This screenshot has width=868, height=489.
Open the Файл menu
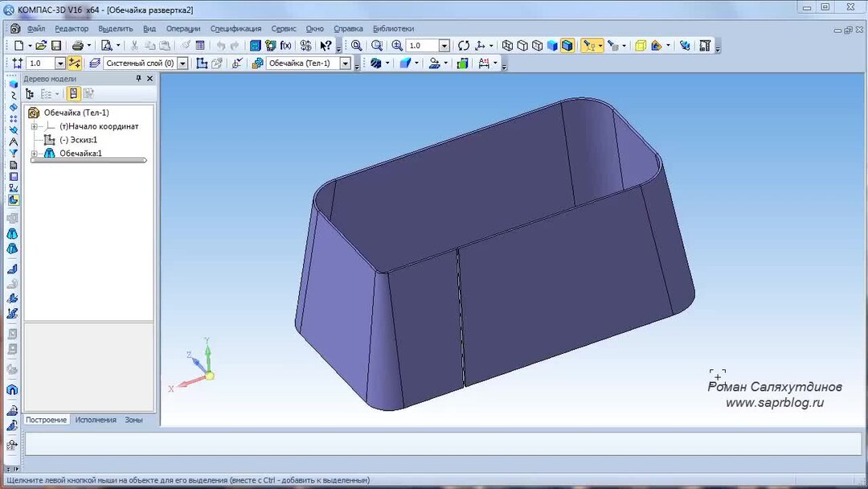36,29
